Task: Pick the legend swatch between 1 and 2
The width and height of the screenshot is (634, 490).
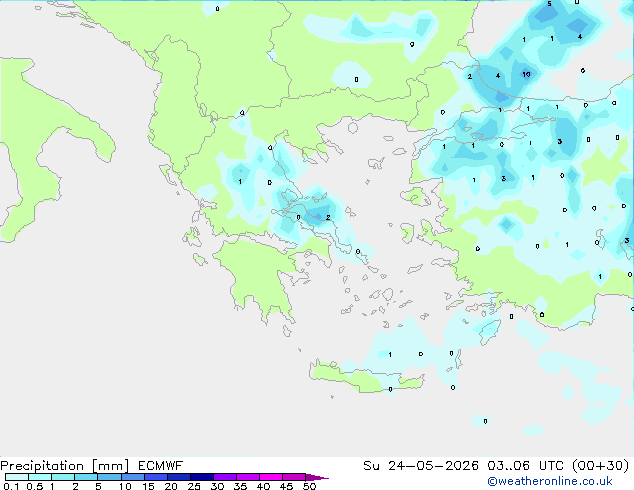Action: coord(63,477)
